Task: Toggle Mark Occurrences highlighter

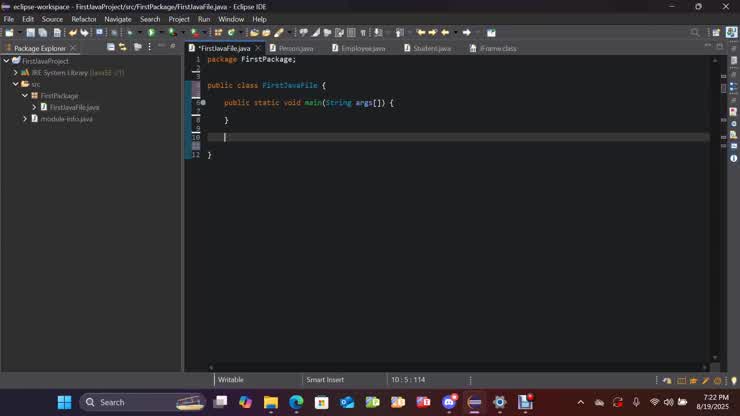Action: [315, 33]
